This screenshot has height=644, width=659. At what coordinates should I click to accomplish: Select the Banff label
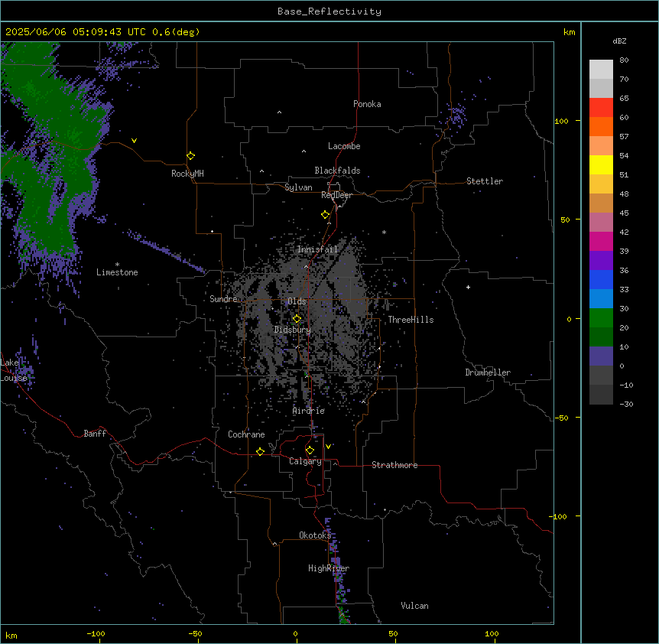pos(95,434)
